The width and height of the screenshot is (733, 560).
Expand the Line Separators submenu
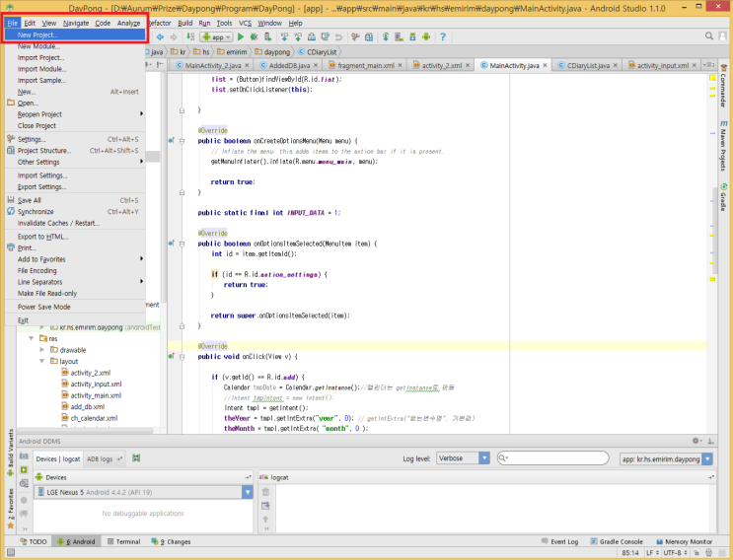pyautogui.click(x=75, y=282)
